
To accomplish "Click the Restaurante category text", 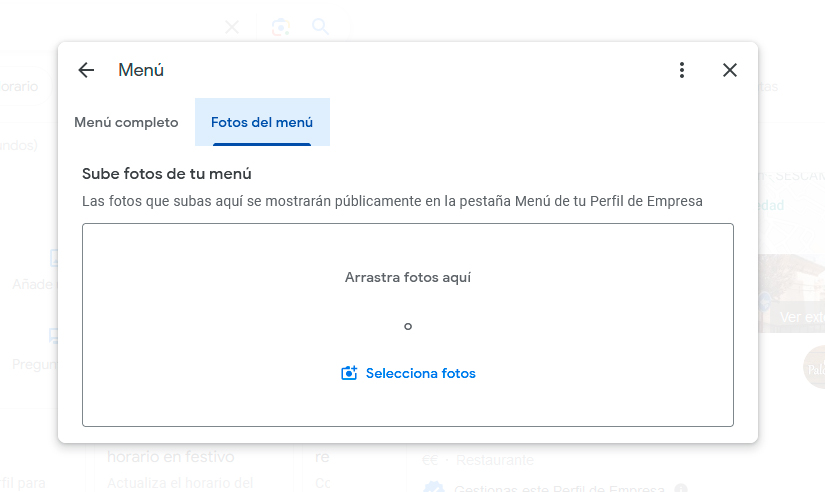I will [495, 460].
